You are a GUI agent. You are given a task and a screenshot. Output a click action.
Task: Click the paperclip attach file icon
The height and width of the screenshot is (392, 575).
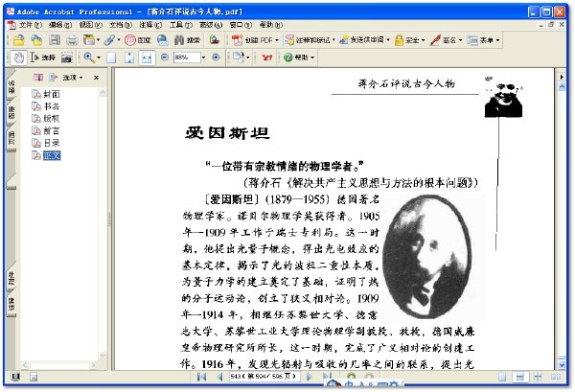tap(109, 39)
